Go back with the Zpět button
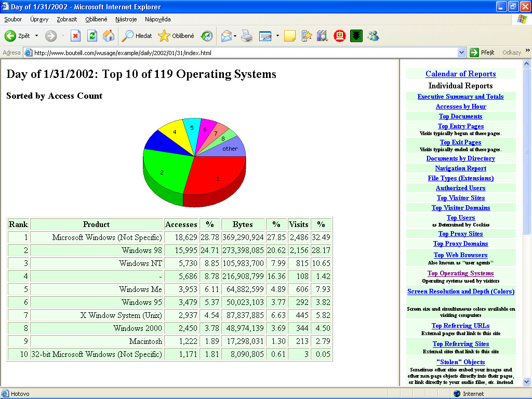532x399 pixels. click(x=17, y=36)
